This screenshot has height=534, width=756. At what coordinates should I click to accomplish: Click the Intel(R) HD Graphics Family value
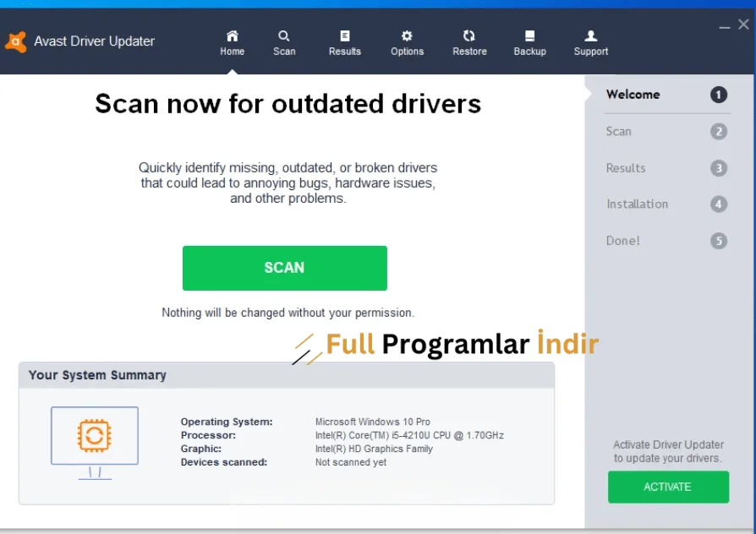(x=374, y=449)
